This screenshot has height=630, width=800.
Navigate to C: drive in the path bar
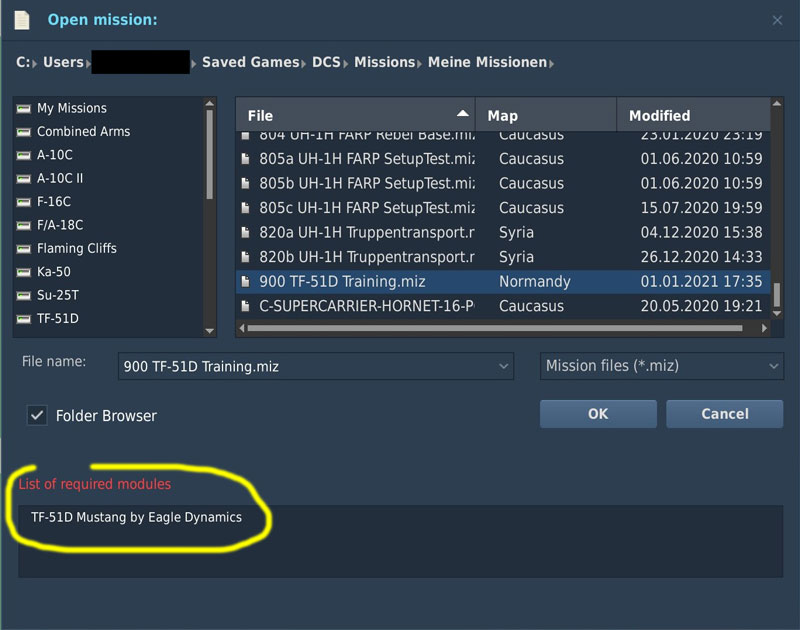23,62
